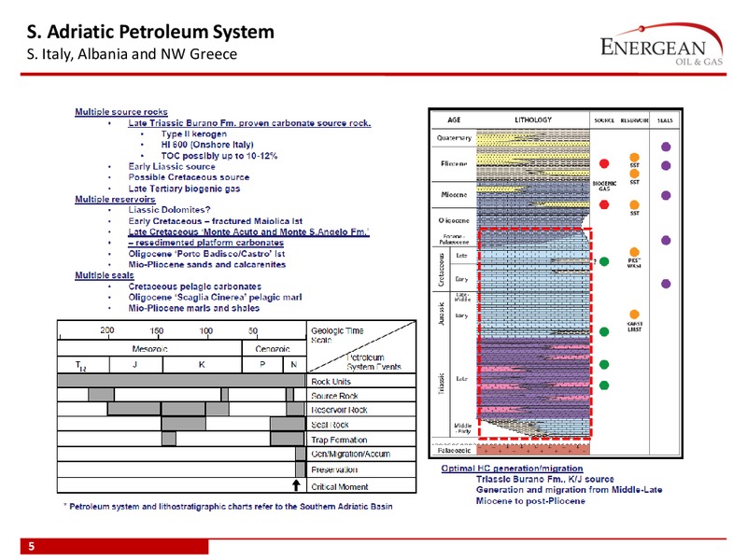The image size is (747, 560).
Task: Click the Energean Oil & Gas logo
Action: pos(662,45)
